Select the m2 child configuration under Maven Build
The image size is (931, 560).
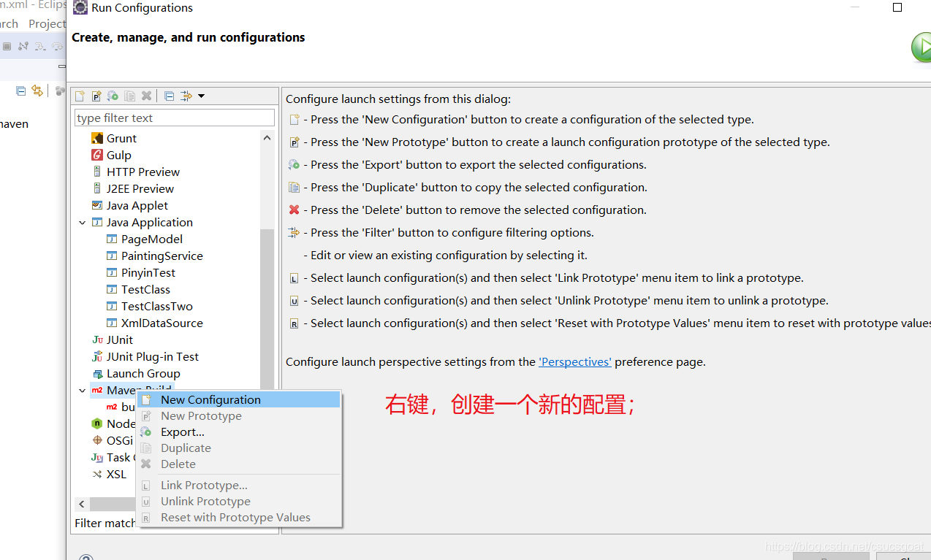click(x=121, y=407)
